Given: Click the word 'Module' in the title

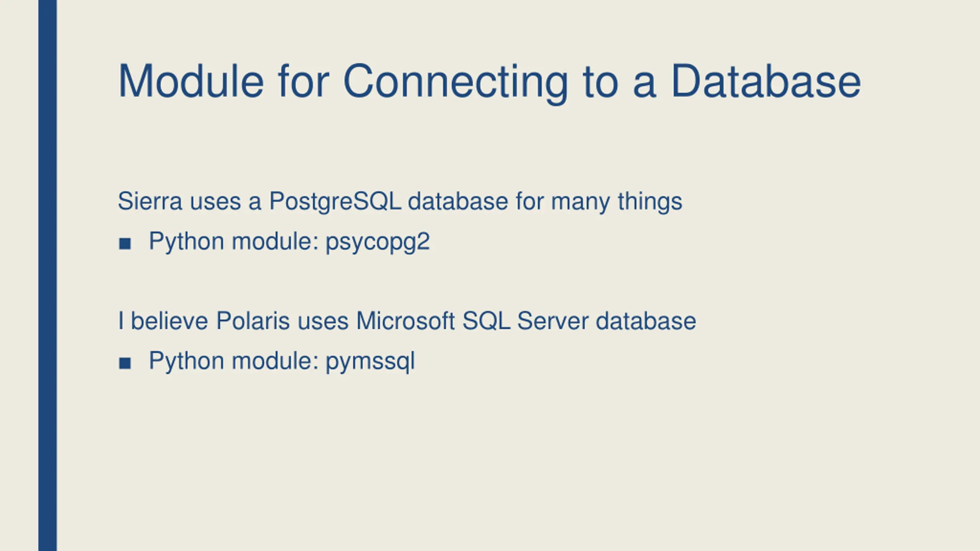Looking at the screenshot, I should (191, 81).
